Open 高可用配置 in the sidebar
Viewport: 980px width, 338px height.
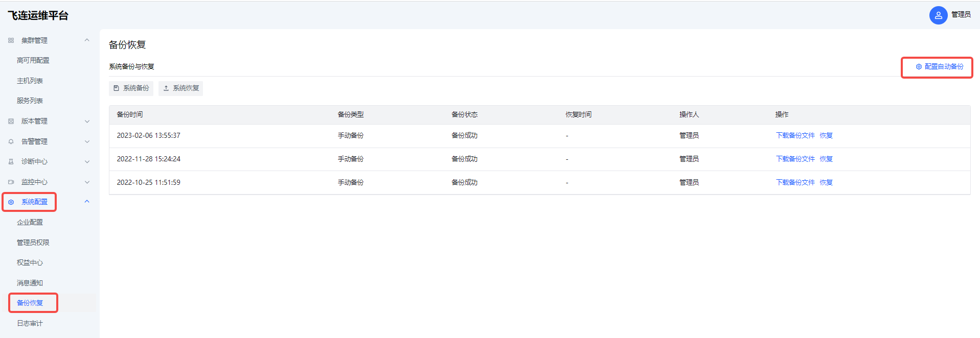33,60
